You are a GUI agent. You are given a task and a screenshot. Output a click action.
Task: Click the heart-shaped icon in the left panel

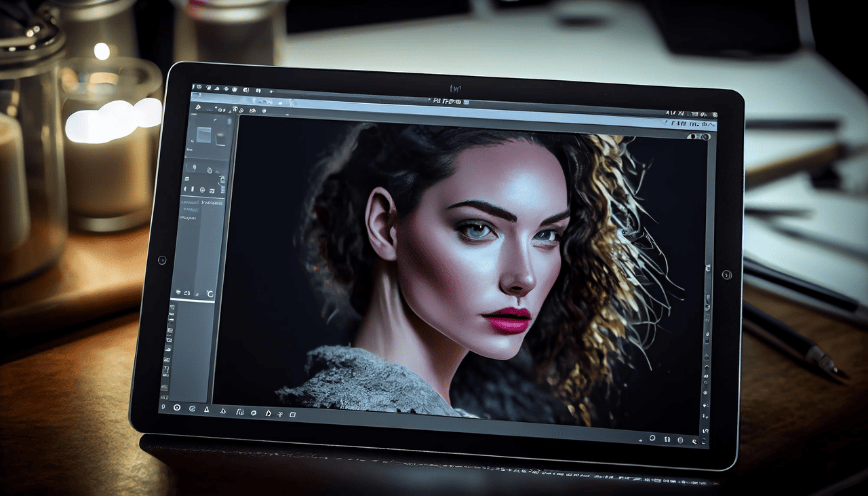[x=179, y=292]
